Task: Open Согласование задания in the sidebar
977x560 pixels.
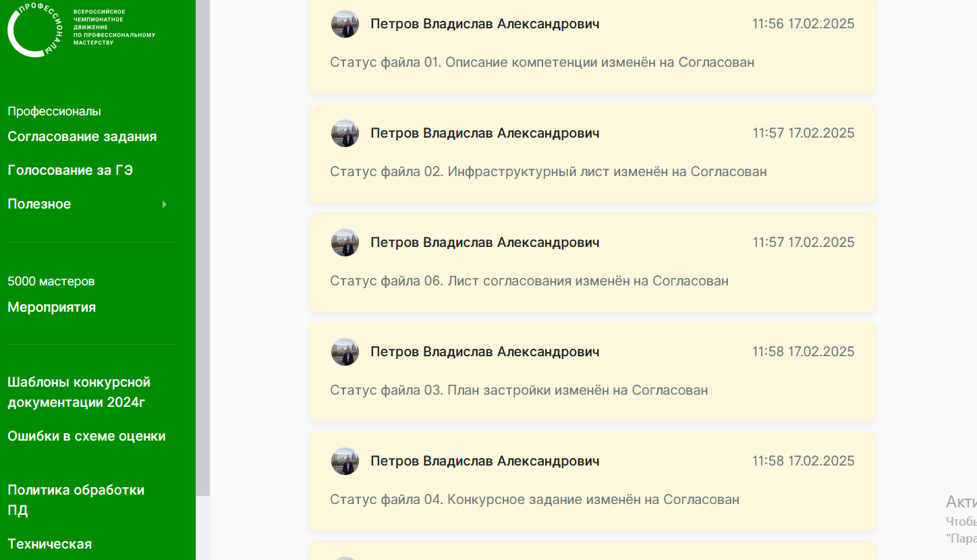Action: click(x=82, y=137)
